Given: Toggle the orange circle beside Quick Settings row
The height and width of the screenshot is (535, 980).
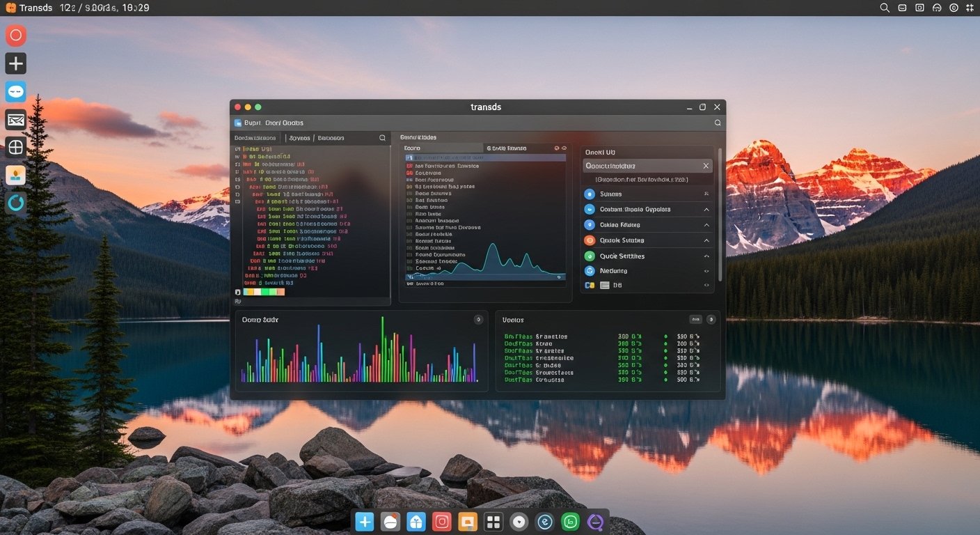Looking at the screenshot, I should point(589,240).
